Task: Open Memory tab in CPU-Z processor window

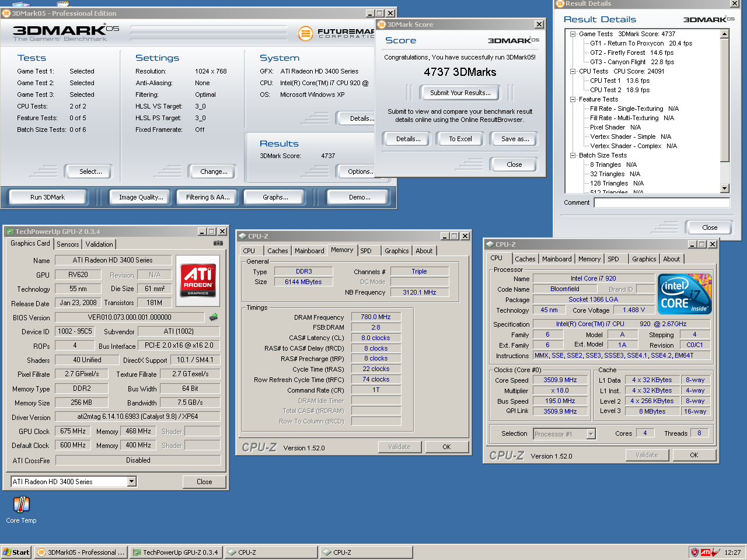Action: point(589,259)
